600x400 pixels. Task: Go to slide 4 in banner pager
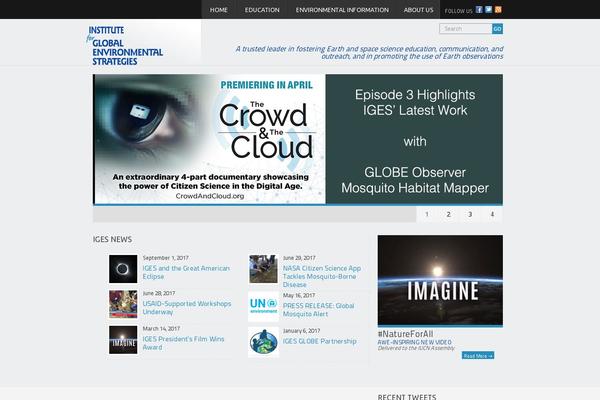492,214
